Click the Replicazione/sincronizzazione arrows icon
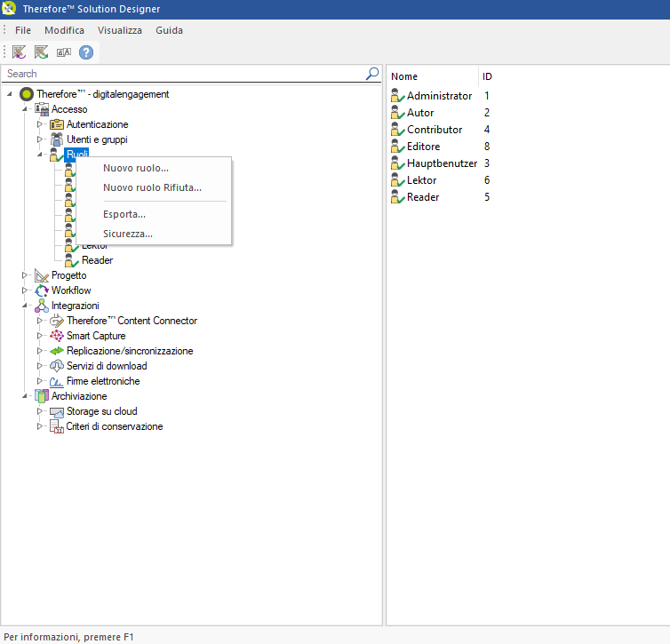Screen dimensions: 670x644 click(x=57, y=351)
